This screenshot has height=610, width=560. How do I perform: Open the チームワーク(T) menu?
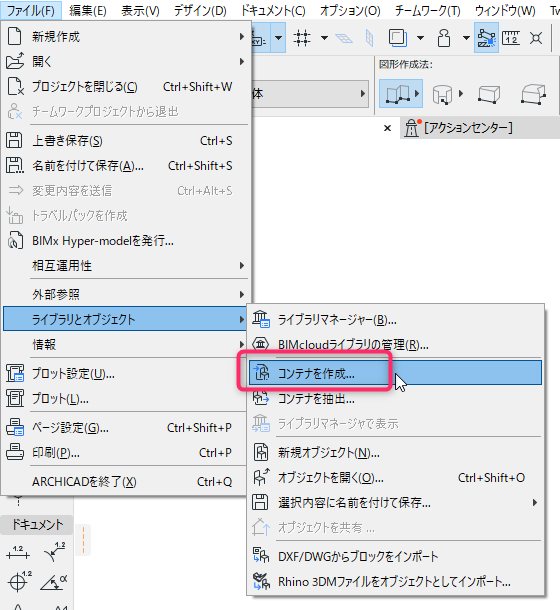click(428, 11)
